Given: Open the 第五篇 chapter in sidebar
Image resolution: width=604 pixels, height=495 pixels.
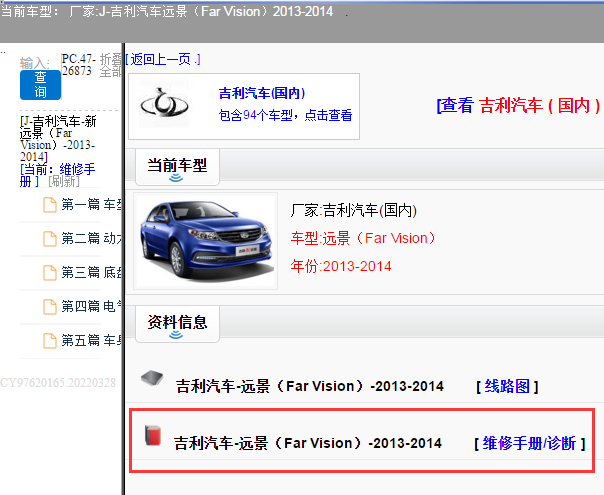Looking at the screenshot, I should 92,341.
